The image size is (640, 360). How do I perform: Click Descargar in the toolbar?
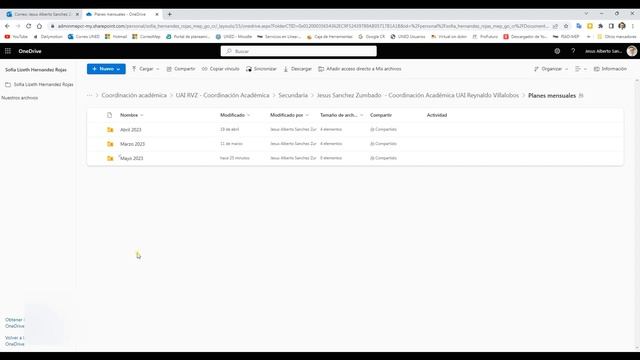point(298,69)
